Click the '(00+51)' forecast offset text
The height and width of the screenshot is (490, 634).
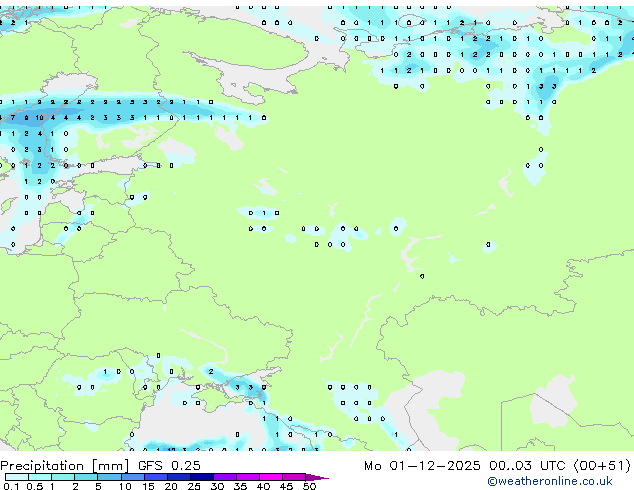pos(602,465)
